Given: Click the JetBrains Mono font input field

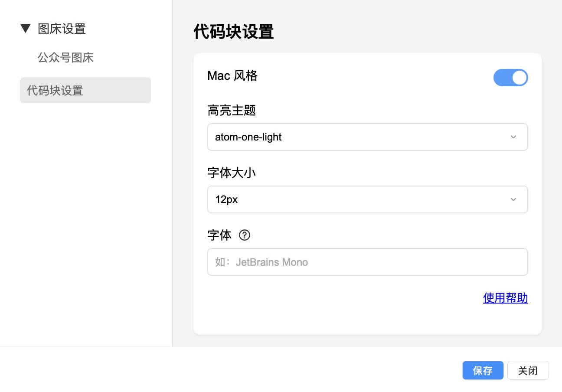Looking at the screenshot, I should tap(368, 262).
